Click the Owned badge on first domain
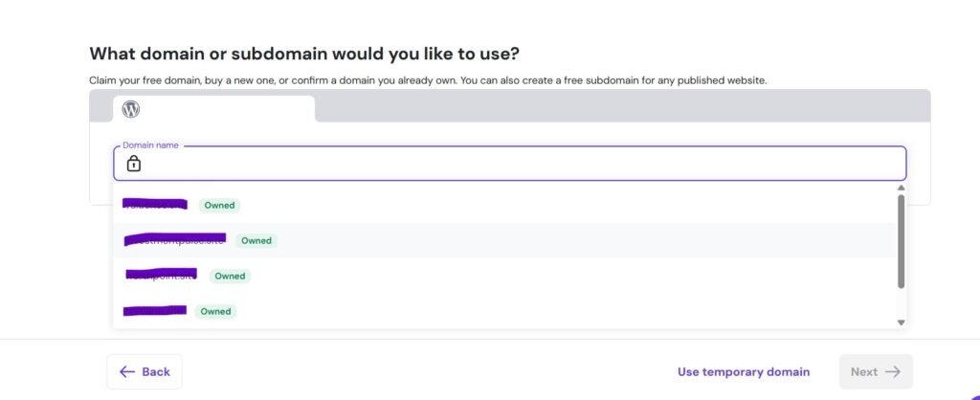980x400 pixels. [219, 205]
